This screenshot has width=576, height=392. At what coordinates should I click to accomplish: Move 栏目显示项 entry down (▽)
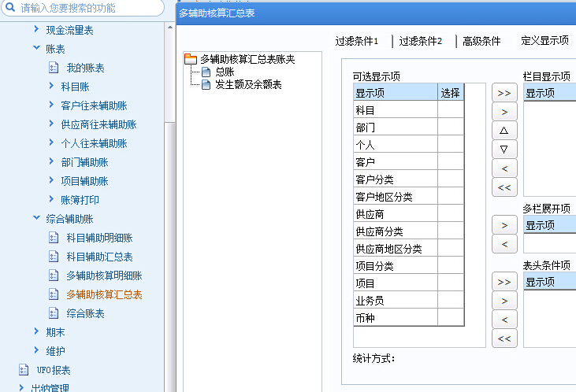click(x=504, y=149)
